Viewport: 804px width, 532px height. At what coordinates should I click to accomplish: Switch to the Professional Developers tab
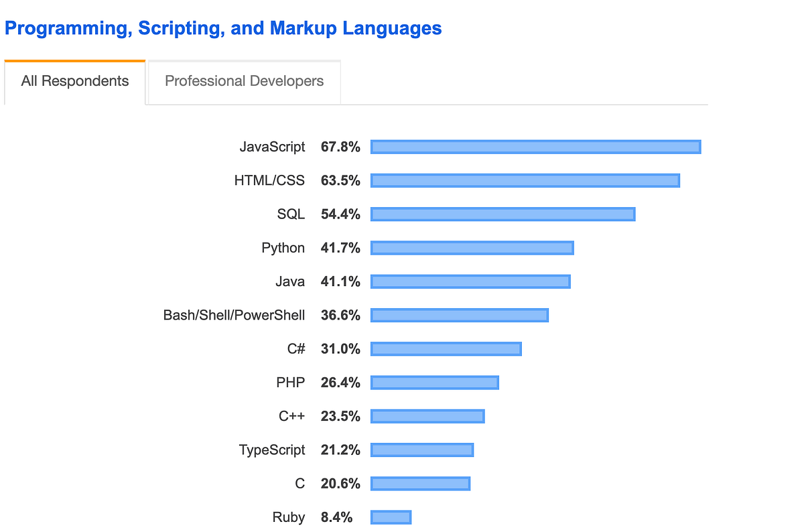click(x=243, y=81)
